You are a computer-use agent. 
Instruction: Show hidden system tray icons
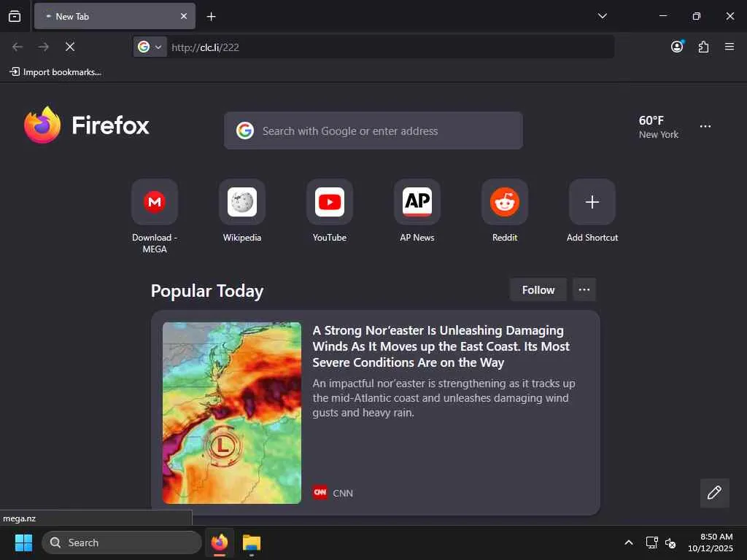(x=629, y=542)
